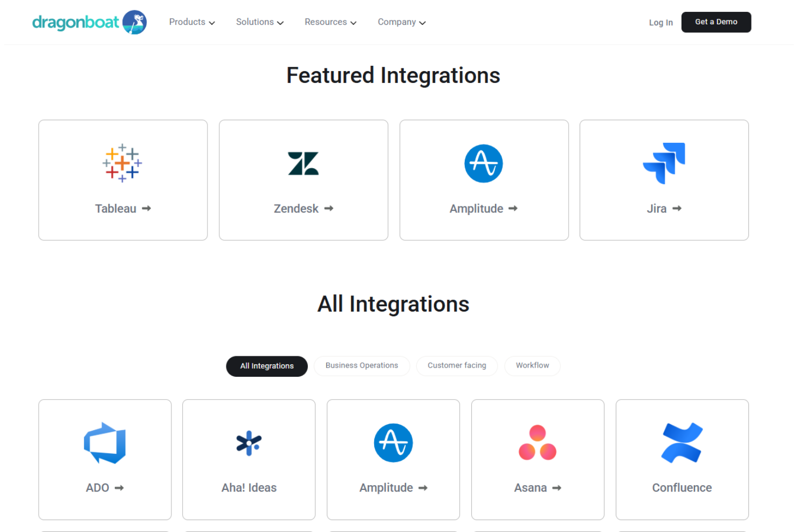Viewport: 798px width, 532px height.
Task: Click the arrow next to ADO
Action: [x=119, y=488]
